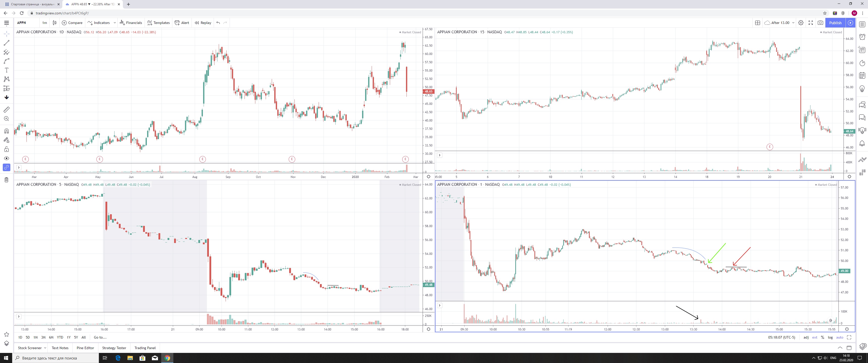Click the zoom in magnifier tool
Image resolution: width=868 pixels, height=363 pixels.
click(6, 119)
